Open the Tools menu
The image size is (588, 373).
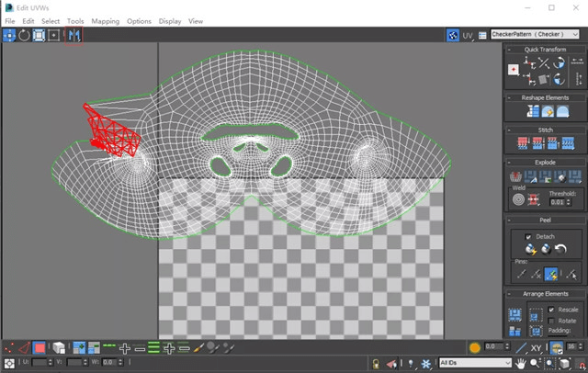(x=75, y=20)
